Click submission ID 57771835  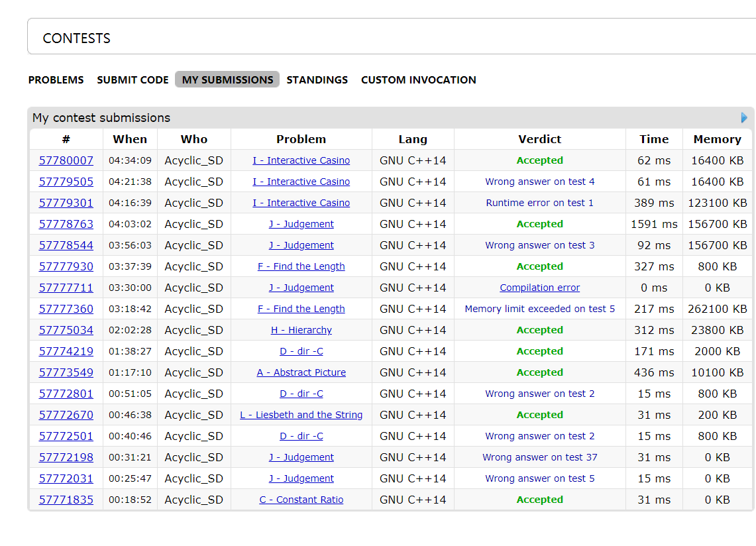(x=66, y=500)
